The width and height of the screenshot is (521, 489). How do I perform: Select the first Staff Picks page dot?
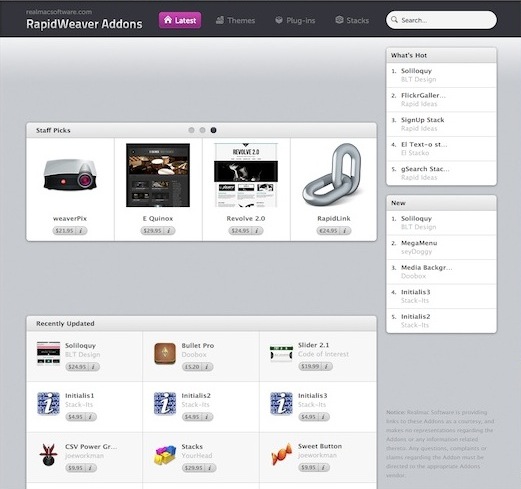point(191,130)
